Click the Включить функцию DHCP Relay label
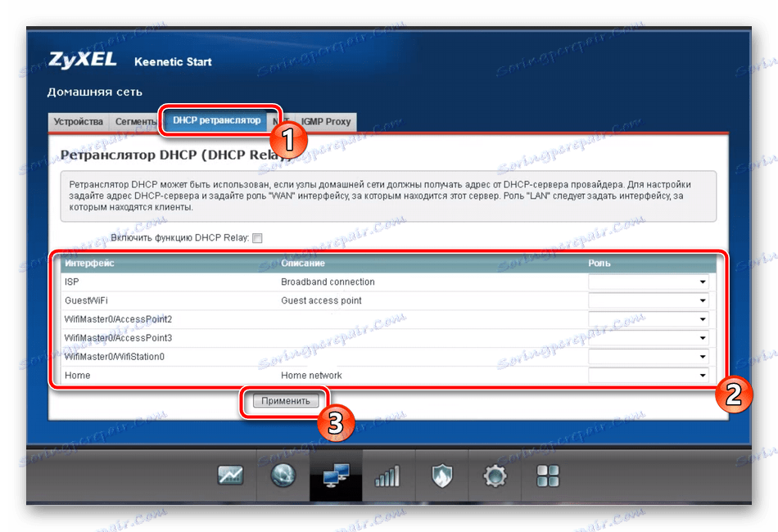This screenshot has height=532, width=778. pos(179,238)
